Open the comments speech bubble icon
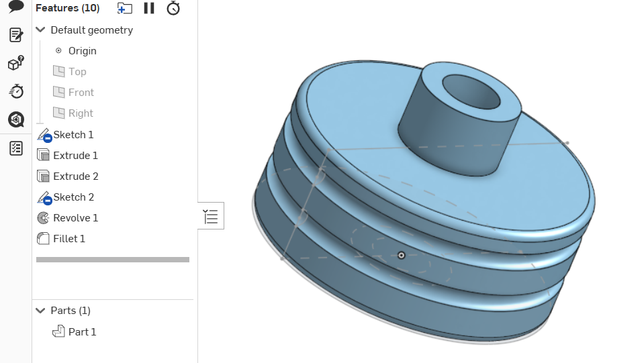Viewport: 644px width, 363px height. coord(16,6)
